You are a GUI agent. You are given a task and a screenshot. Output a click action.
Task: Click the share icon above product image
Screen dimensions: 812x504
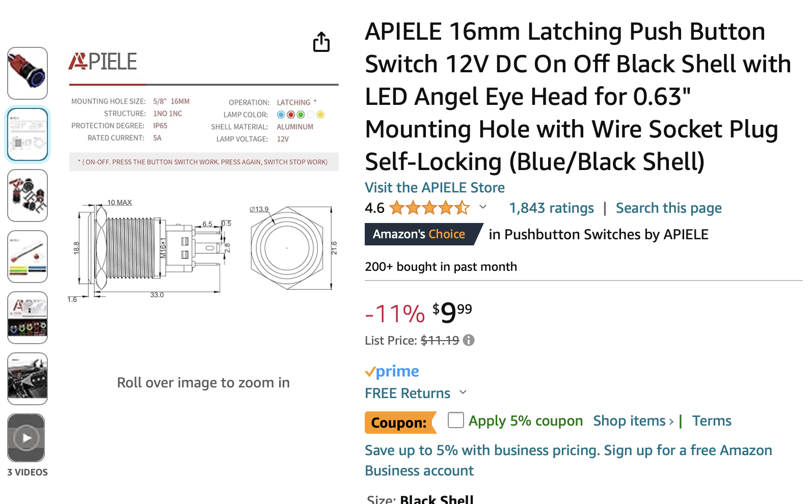(321, 42)
